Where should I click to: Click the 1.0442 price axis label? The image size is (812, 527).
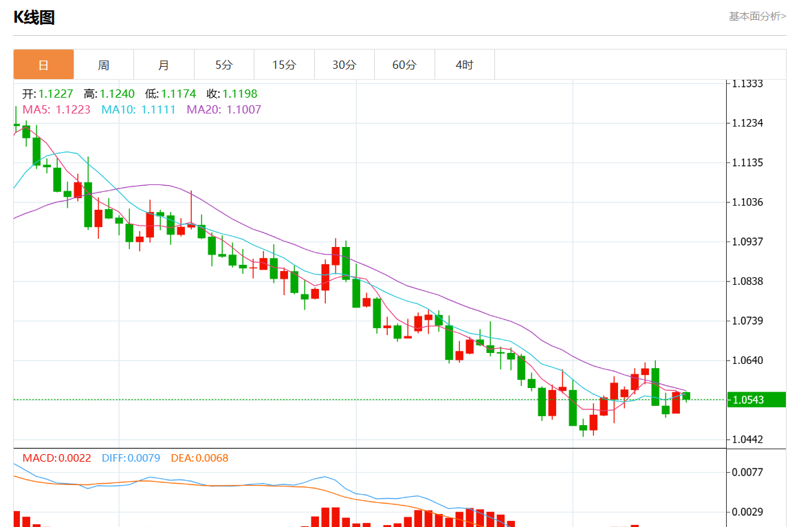(x=747, y=440)
